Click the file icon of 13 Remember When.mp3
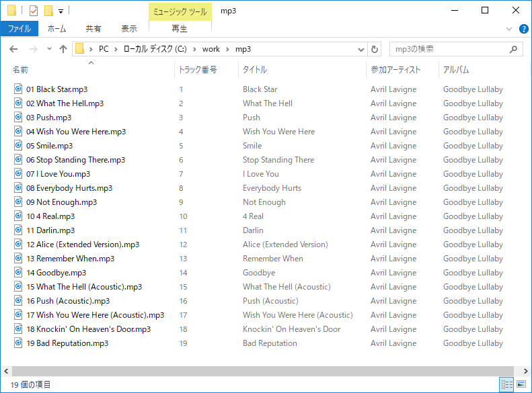Viewport: 532px width, 393px height. tap(18, 258)
